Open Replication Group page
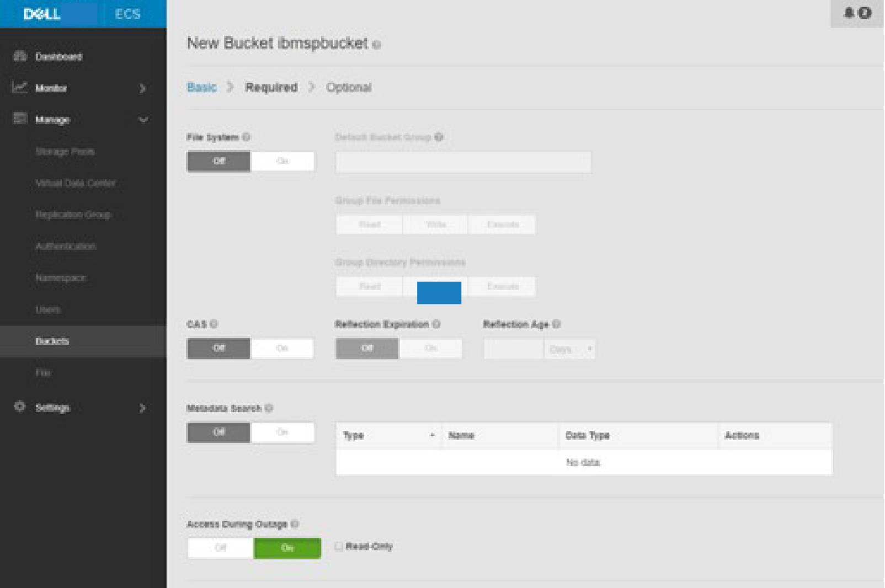Image resolution: width=885 pixels, height=588 pixels. [x=73, y=214]
